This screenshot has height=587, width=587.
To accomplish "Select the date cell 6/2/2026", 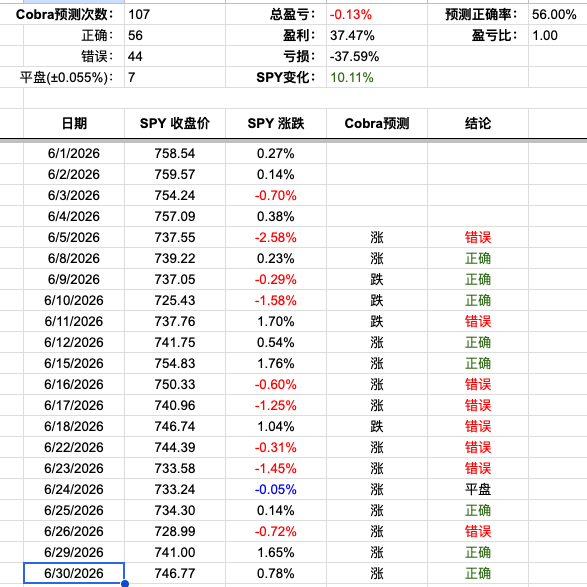I will (74, 174).
